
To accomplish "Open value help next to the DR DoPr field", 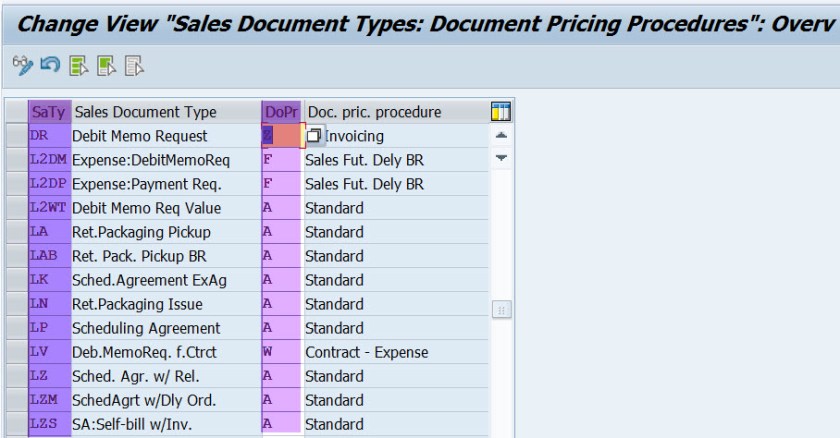I will pos(314,135).
